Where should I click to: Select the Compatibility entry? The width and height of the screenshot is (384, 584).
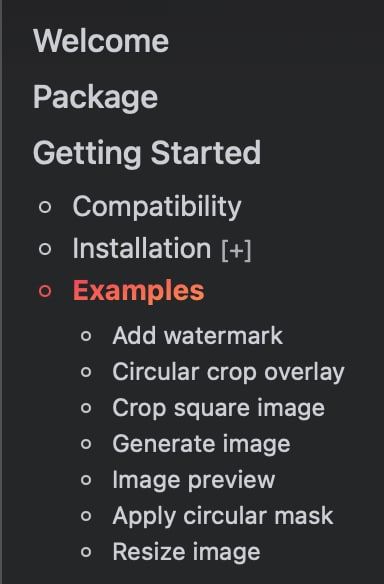[x=157, y=207]
